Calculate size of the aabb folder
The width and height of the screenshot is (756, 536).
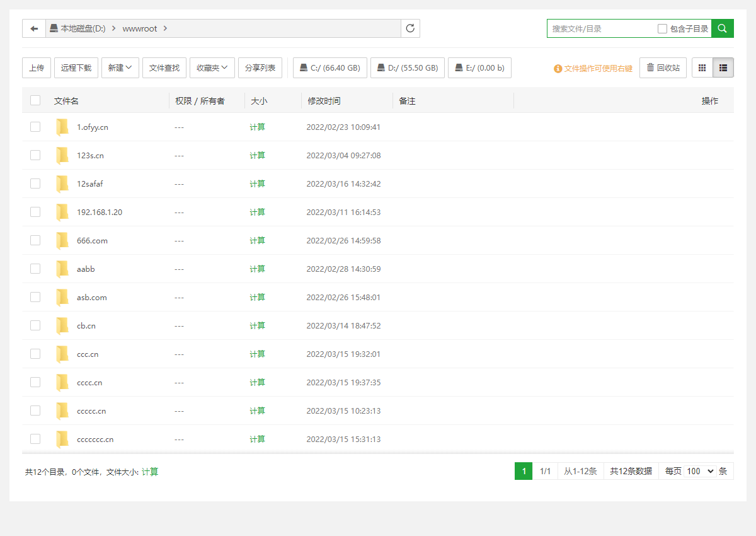(257, 269)
